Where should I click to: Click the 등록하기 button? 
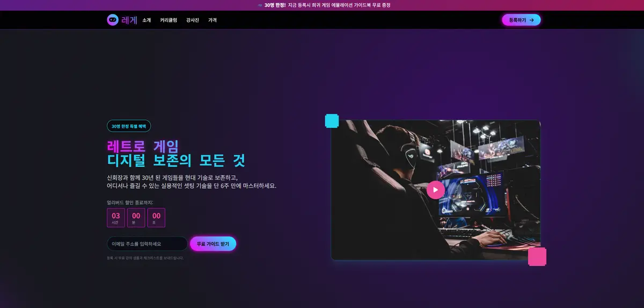point(521,20)
